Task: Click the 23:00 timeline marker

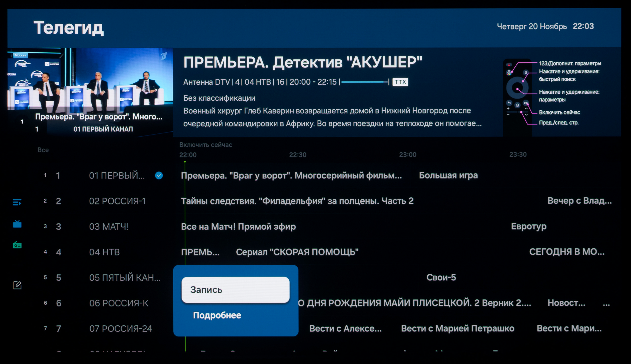Action: click(408, 155)
